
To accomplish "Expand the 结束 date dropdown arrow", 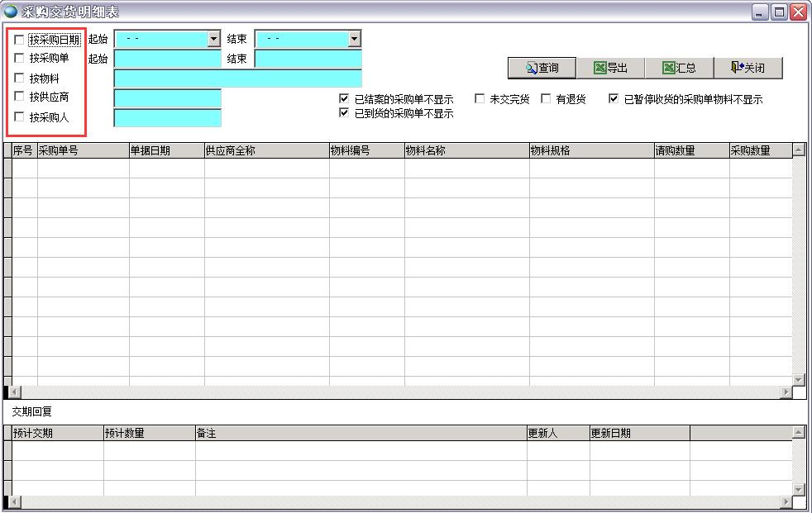I will pyautogui.click(x=355, y=39).
